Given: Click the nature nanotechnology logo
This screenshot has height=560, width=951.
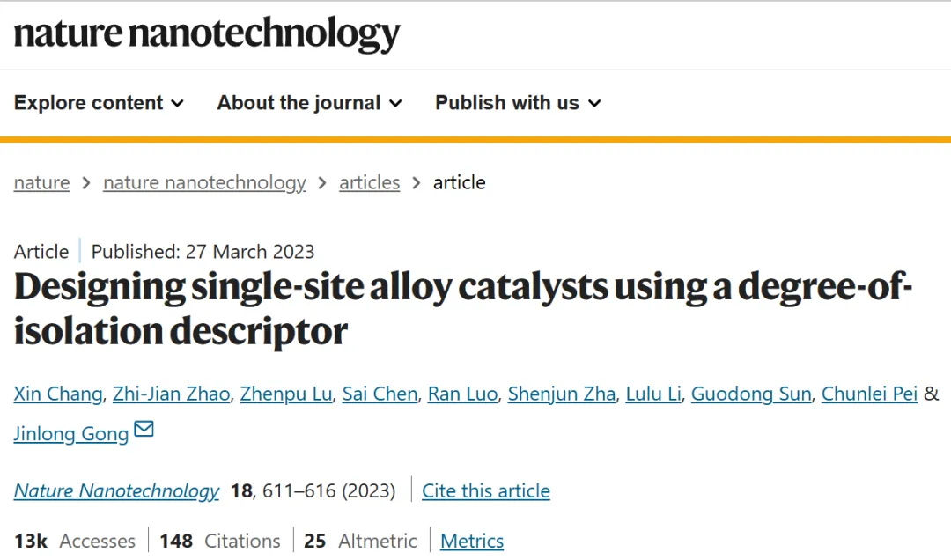Looking at the screenshot, I should (207, 34).
